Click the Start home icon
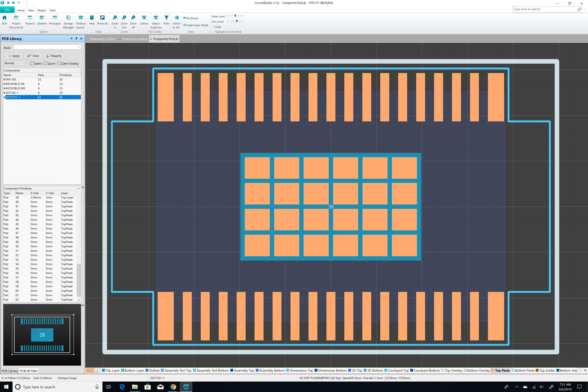 5,20
